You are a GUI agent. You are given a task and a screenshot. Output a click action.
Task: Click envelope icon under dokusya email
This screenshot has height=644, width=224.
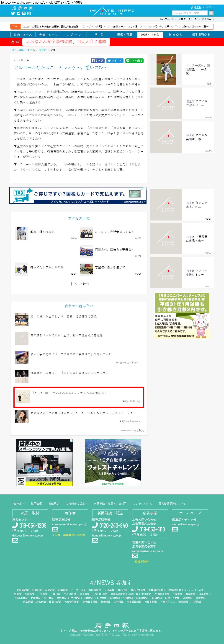15,540
